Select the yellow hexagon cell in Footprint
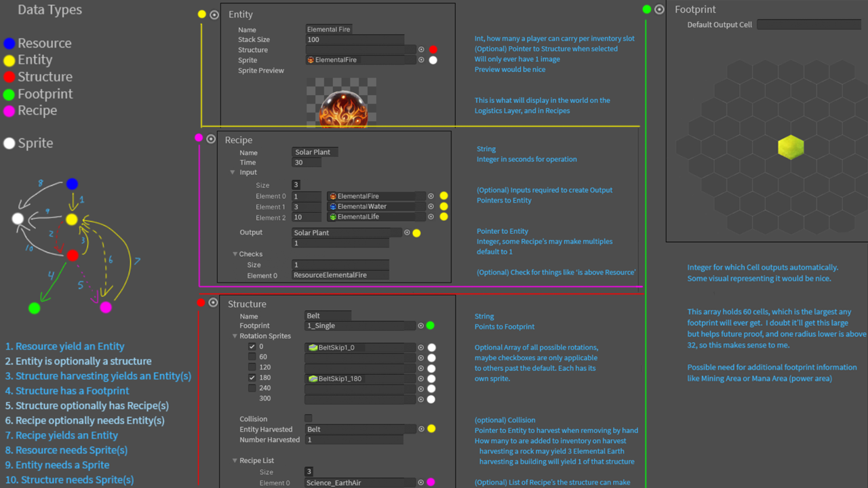The image size is (868, 488). pos(791,147)
